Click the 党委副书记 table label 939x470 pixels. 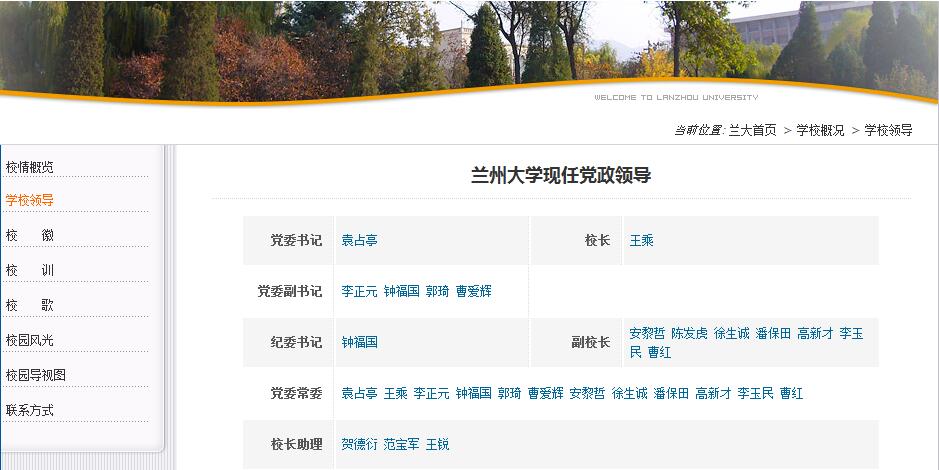pos(290,292)
